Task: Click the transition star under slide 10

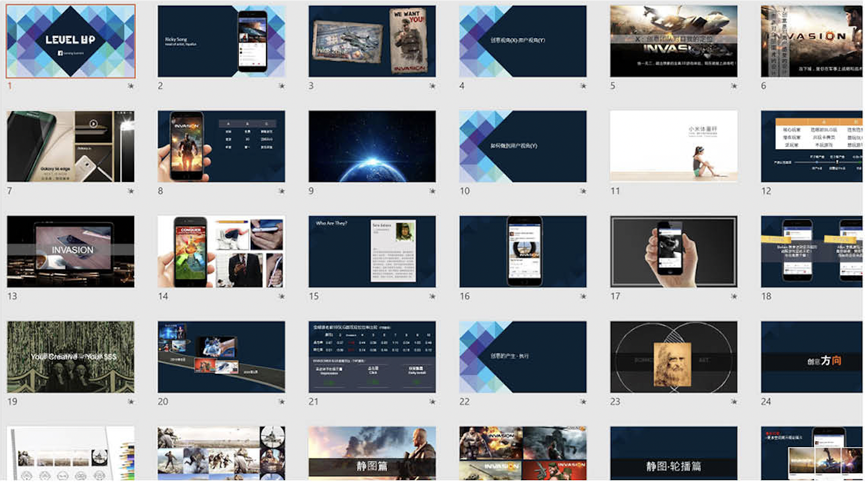Action: [583, 191]
